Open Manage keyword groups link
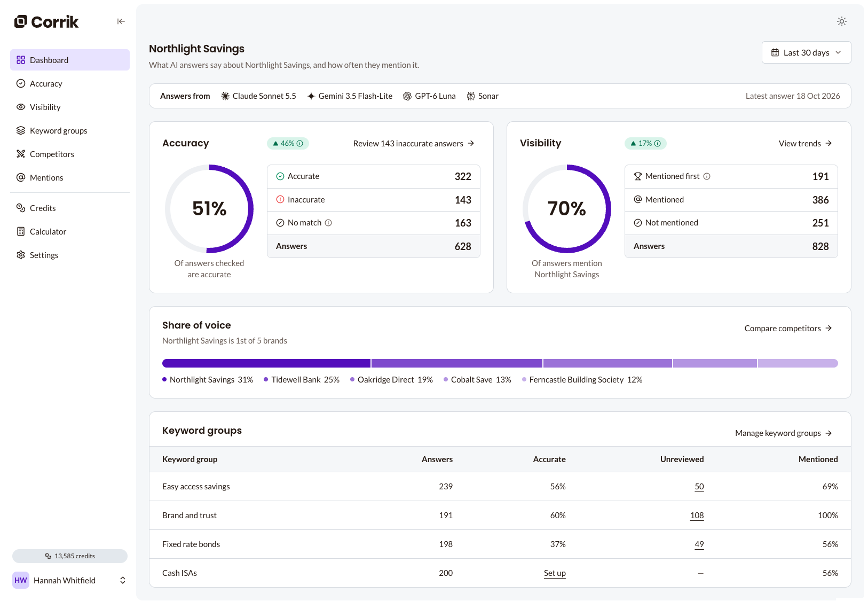 point(783,433)
